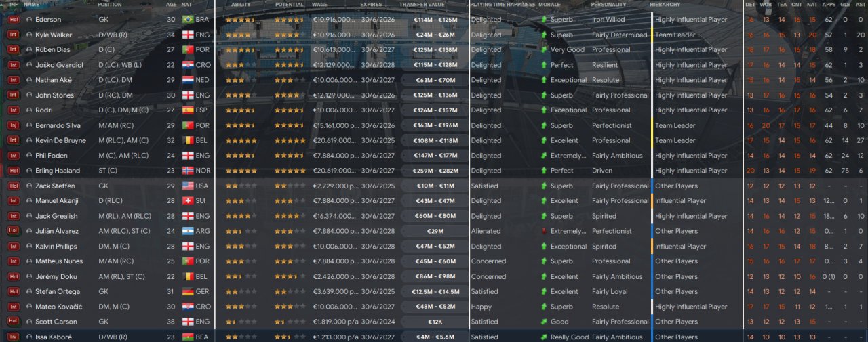Select Matheus Nunes's 'Concerned' playing time cell

click(488, 261)
